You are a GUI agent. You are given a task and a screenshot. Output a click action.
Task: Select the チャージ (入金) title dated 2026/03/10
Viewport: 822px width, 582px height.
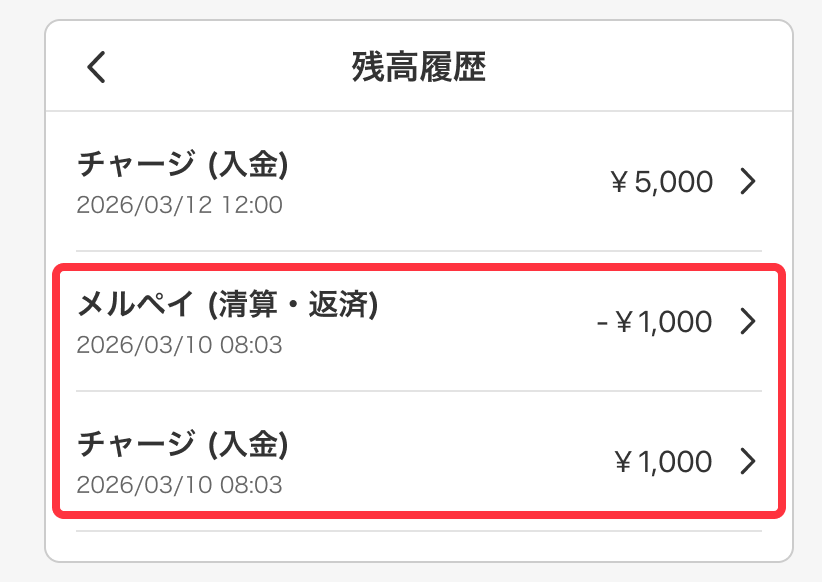point(183,444)
